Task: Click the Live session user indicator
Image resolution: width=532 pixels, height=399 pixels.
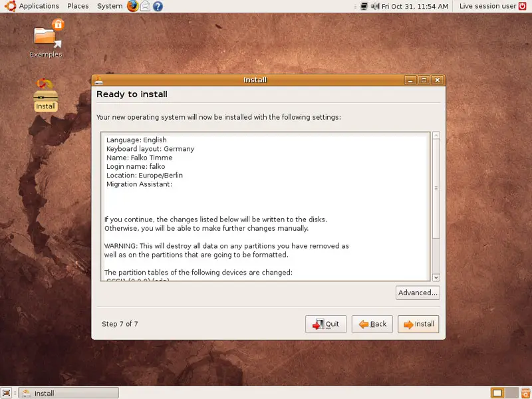Action: coord(487,6)
